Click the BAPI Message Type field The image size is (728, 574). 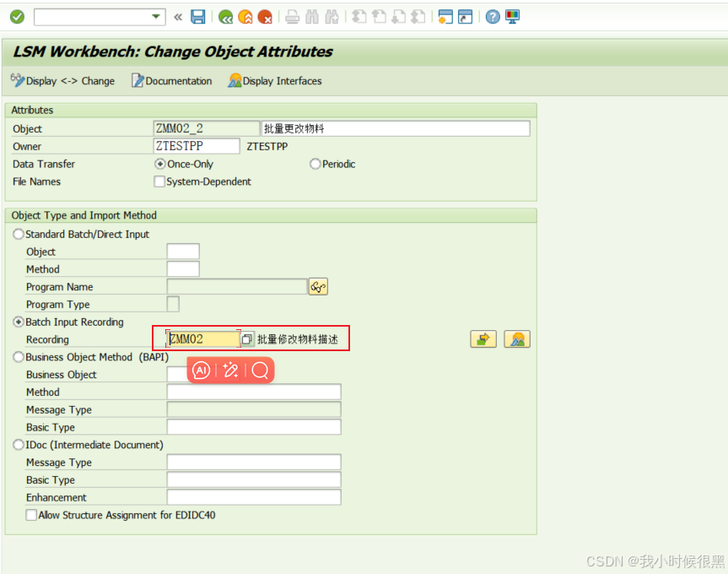click(254, 409)
